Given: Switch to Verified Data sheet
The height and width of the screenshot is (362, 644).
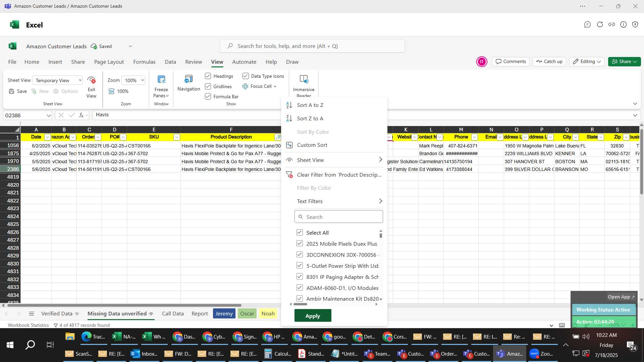Looking at the screenshot, I should pos(57,314).
